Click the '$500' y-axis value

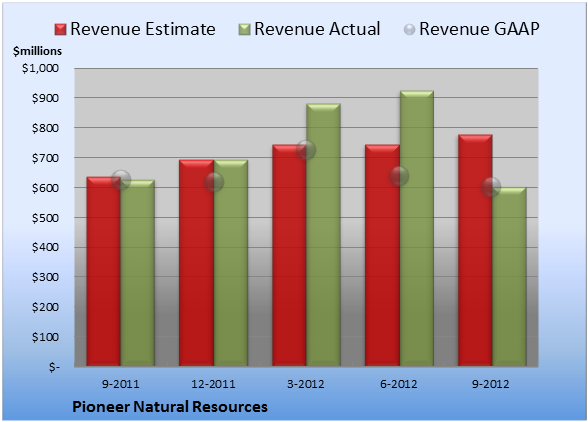pos(45,218)
